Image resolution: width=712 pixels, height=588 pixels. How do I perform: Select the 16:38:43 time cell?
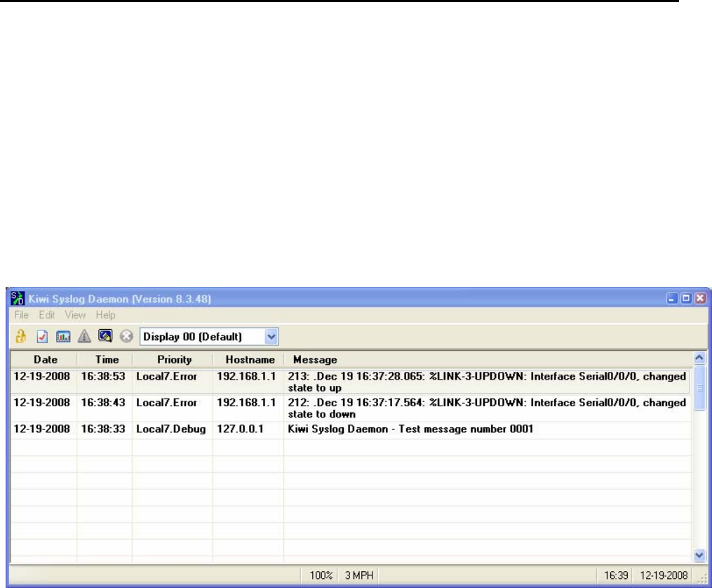coord(103,403)
